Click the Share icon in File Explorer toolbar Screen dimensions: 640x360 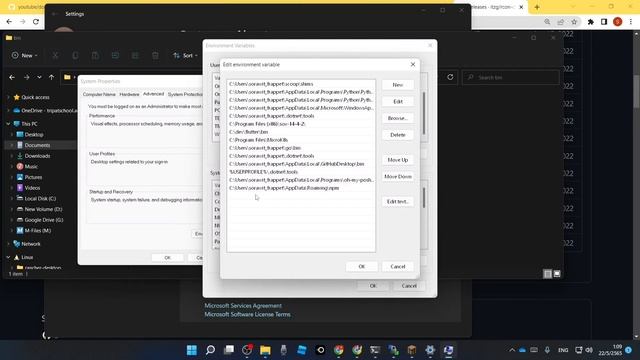point(135,56)
